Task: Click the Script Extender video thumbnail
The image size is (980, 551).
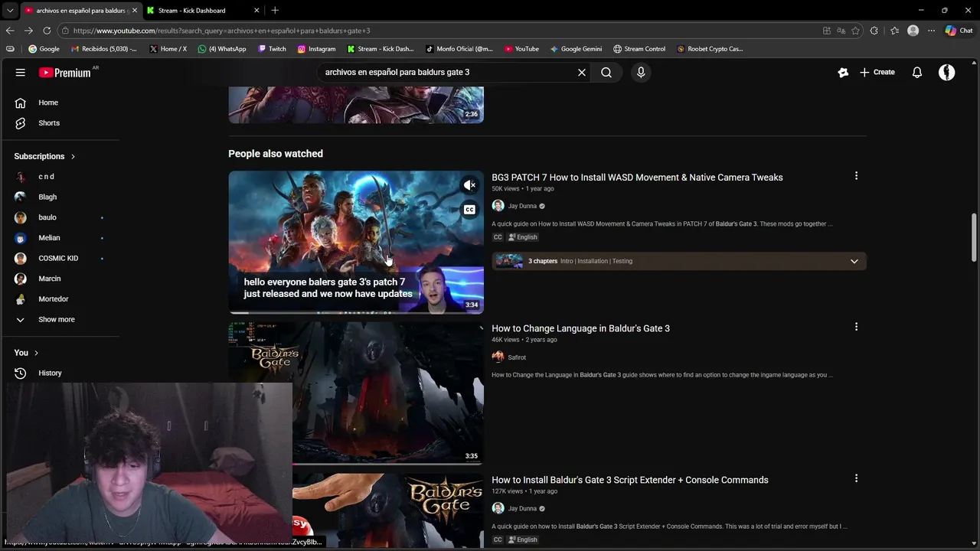Action: (x=387, y=509)
